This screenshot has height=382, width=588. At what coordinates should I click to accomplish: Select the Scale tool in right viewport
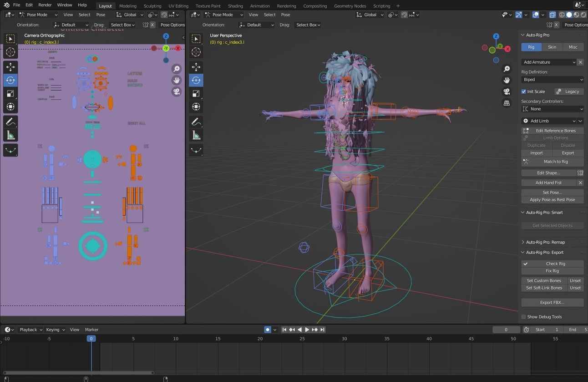(x=196, y=93)
